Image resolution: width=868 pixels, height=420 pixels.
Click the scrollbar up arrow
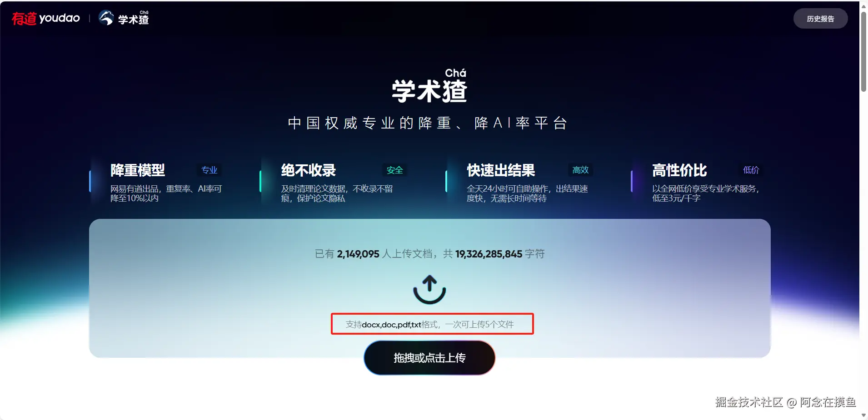coord(863,5)
